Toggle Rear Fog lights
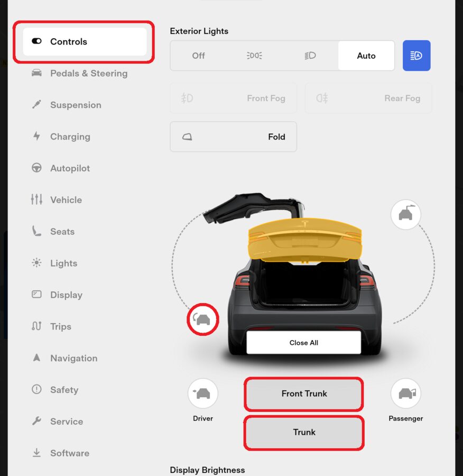The height and width of the screenshot is (476, 463). coord(368,98)
